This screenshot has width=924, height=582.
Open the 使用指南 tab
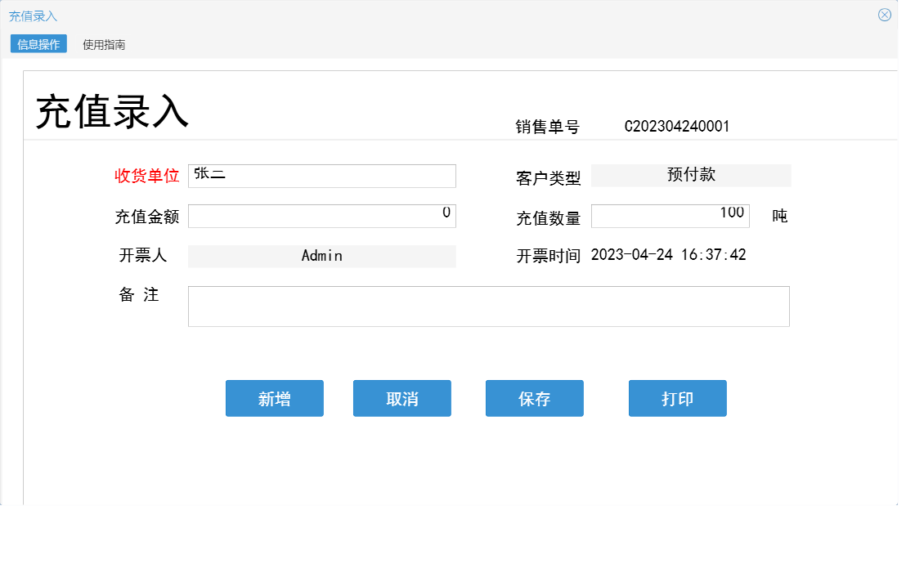pyautogui.click(x=102, y=43)
